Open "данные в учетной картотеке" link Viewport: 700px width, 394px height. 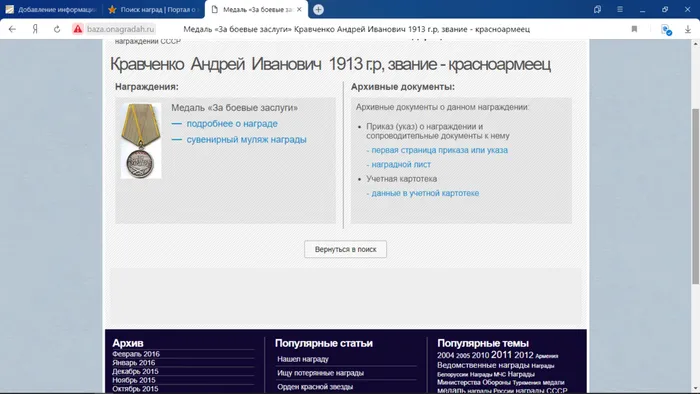[425, 193]
